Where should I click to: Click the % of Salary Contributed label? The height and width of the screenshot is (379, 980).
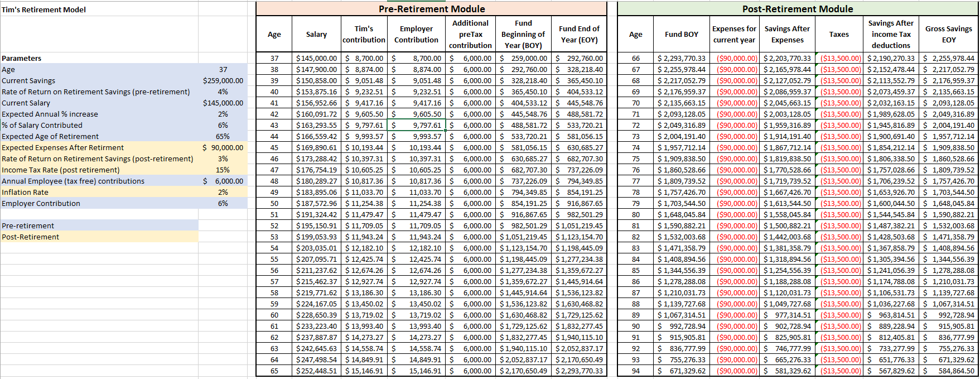coord(99,125)
